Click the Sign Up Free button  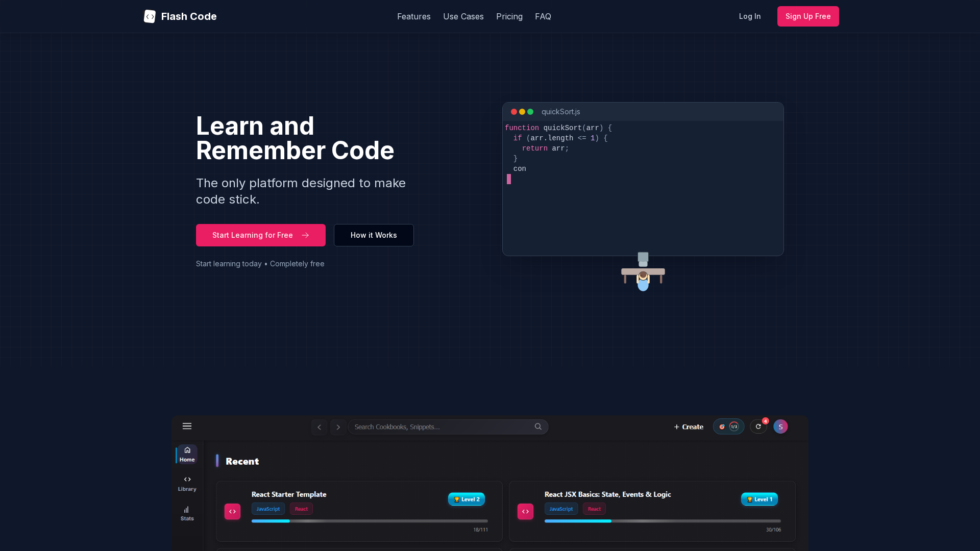[807, 16]
